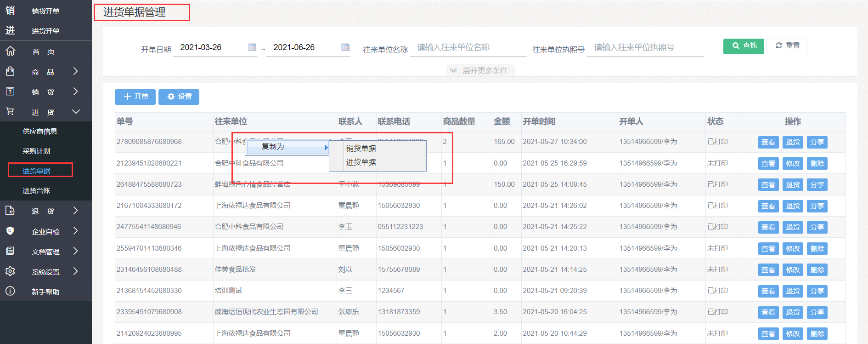Click the green 查找 search button
Viewport: 868px width, 344px height.
click(x=744, y=46)
